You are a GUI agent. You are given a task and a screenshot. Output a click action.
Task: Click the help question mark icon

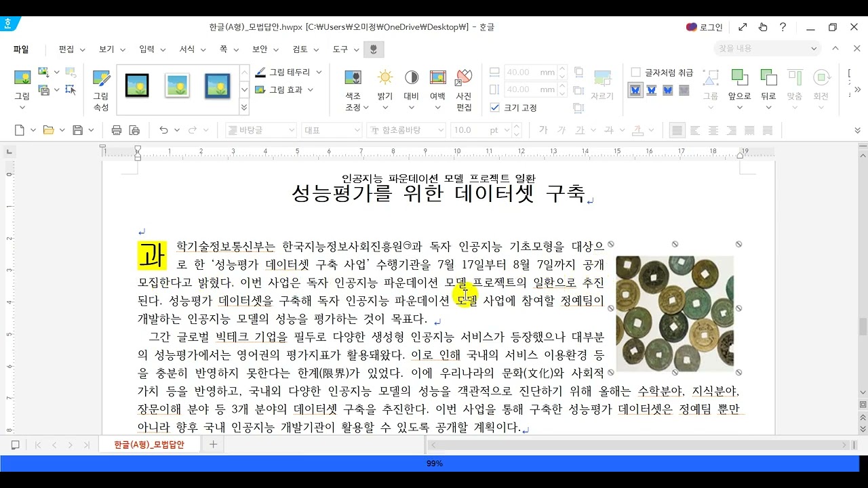(783, 27)
